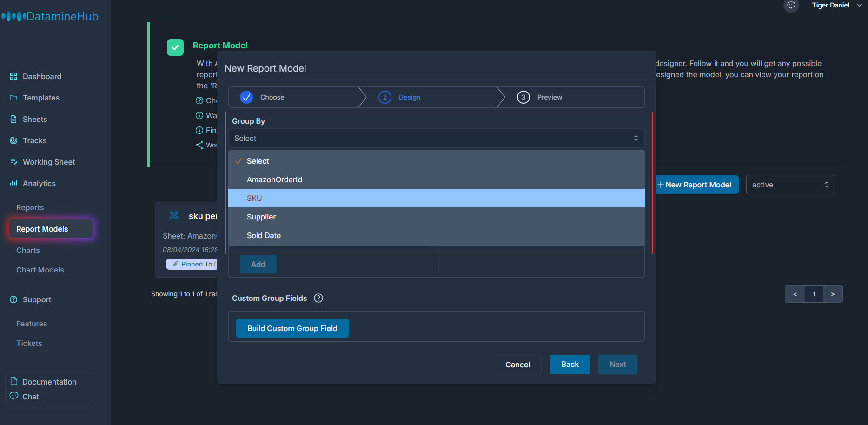Choose Sold Date in Group By list

tap(436, 235)
